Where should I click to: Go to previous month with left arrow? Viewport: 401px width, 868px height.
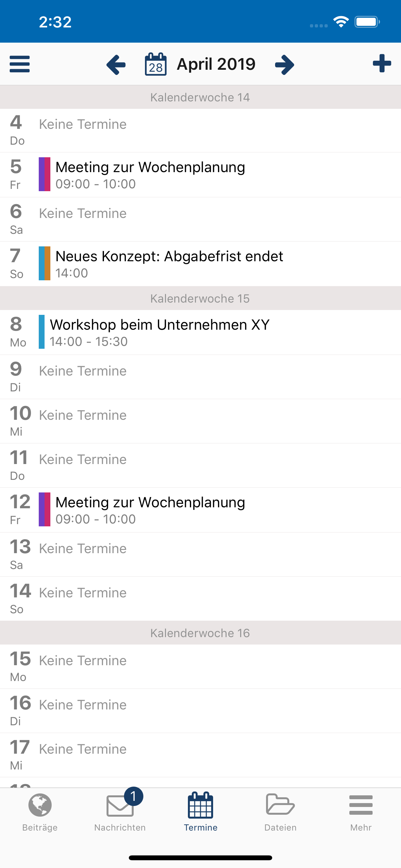coord(116,64)
